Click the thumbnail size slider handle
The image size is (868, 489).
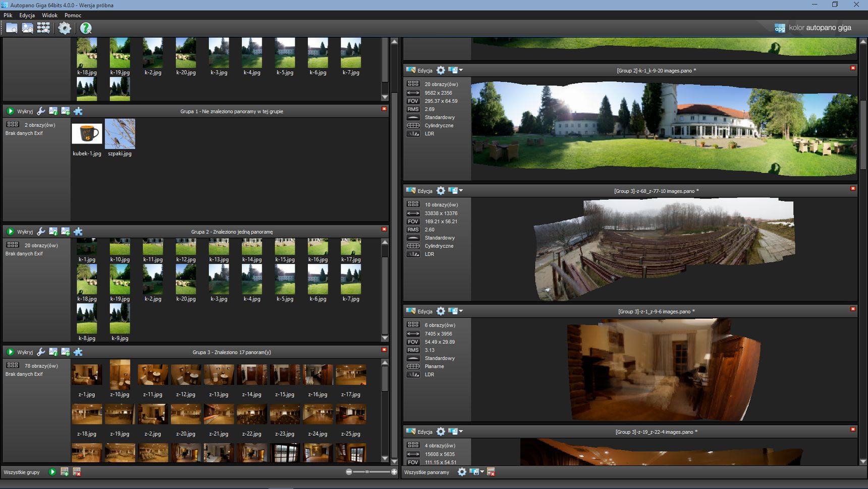click(x=367, y=472)
